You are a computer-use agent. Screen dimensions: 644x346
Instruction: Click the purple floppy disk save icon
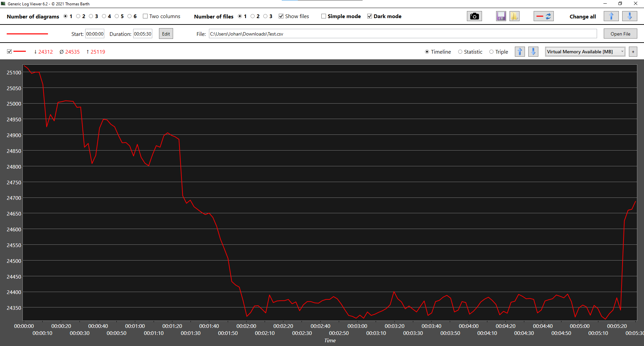[501, 16]
